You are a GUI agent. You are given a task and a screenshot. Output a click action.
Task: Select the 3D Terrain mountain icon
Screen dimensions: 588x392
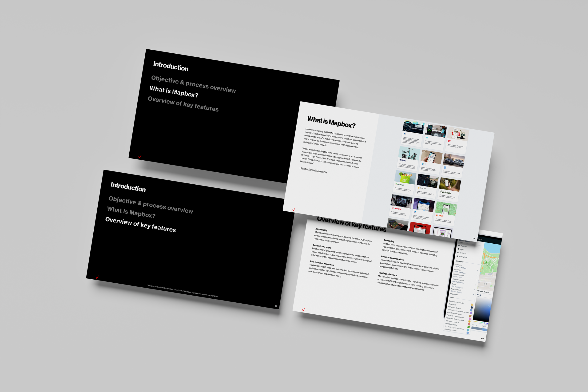458,253
